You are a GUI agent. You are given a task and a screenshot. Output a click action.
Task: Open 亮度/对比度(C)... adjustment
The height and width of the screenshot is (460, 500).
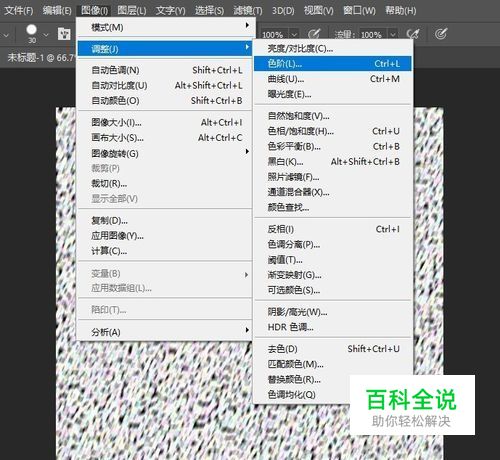coord(333,49)
